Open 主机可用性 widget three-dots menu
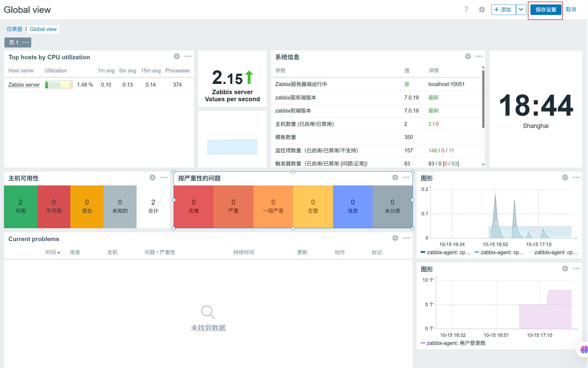The image size is (588, 368). (x=164, y=178)
